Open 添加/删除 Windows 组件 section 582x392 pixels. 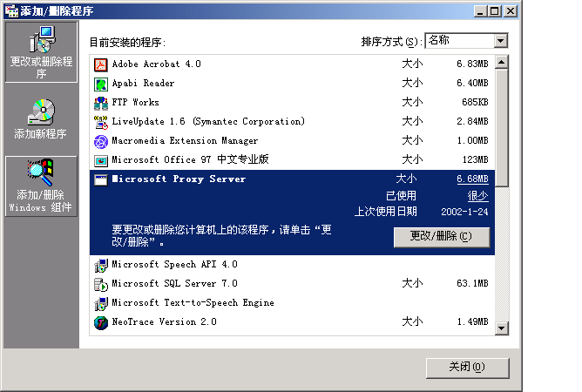click(40, 186)
